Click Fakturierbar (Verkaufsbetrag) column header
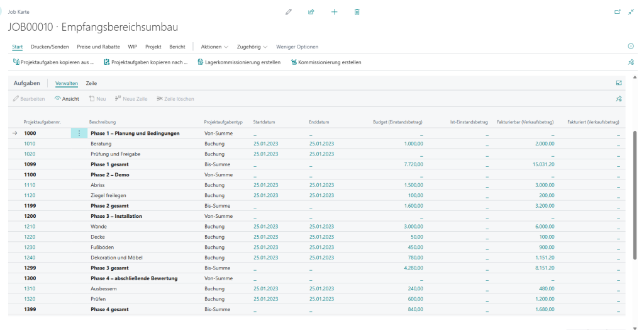The image size is (644, 330). click(525, 122)
